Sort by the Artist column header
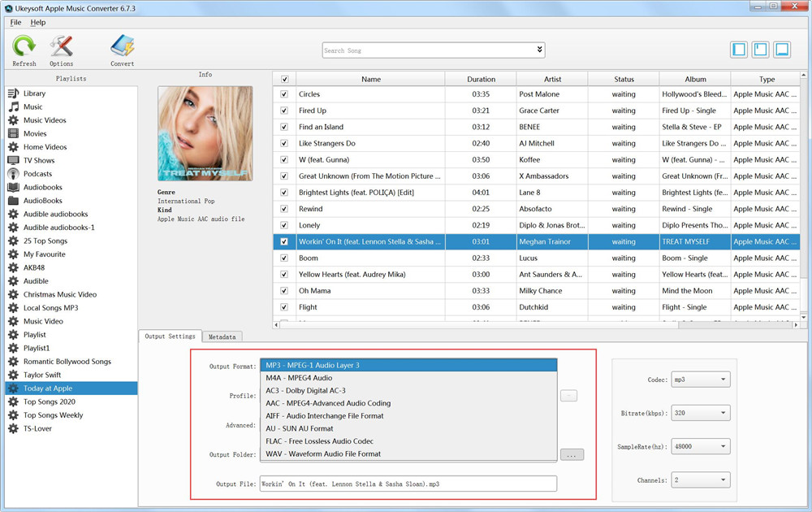812x512 pixels. tap(552, 80)
